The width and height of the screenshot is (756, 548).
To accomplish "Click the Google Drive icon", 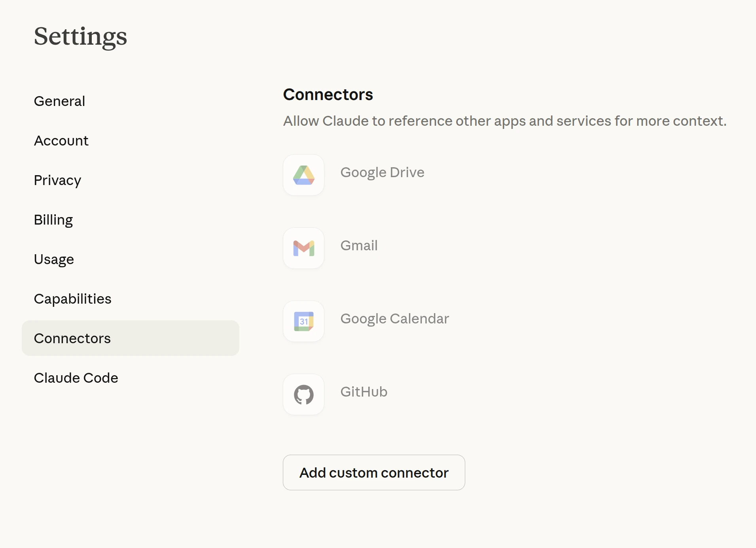I will (303, 175).
